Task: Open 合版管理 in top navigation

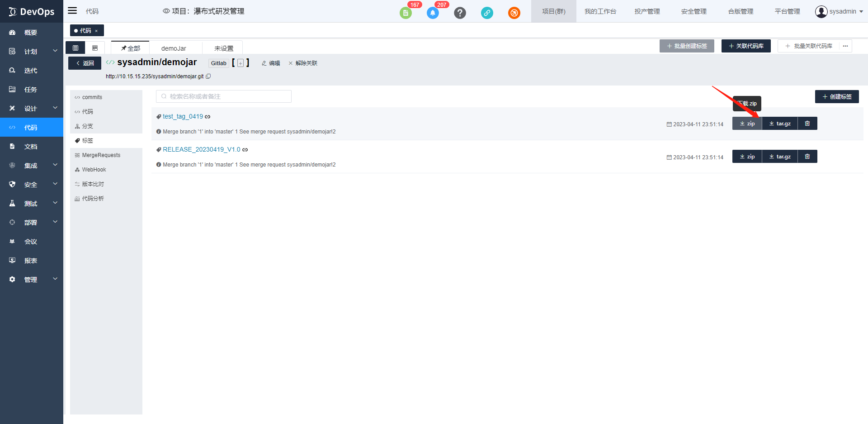Action: (741, 11)
